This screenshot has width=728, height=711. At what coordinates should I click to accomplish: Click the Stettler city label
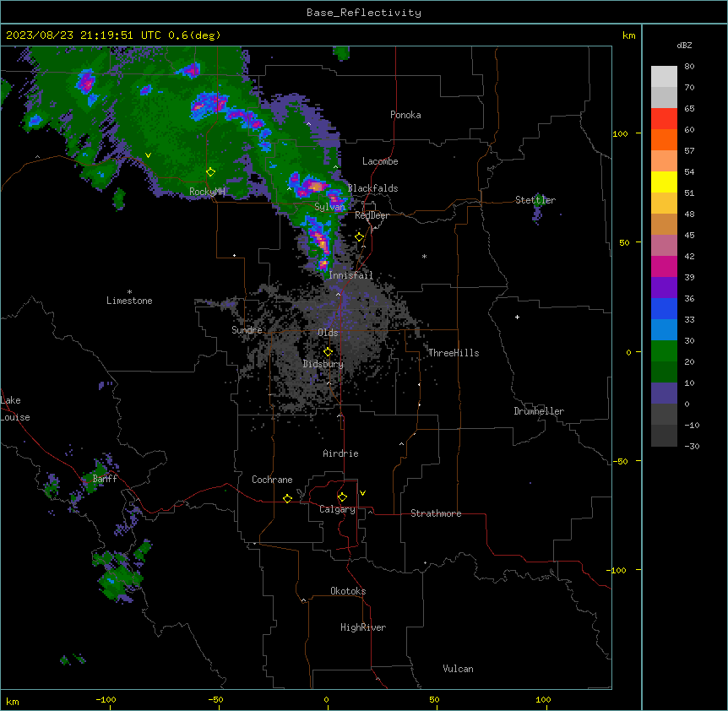535,200
